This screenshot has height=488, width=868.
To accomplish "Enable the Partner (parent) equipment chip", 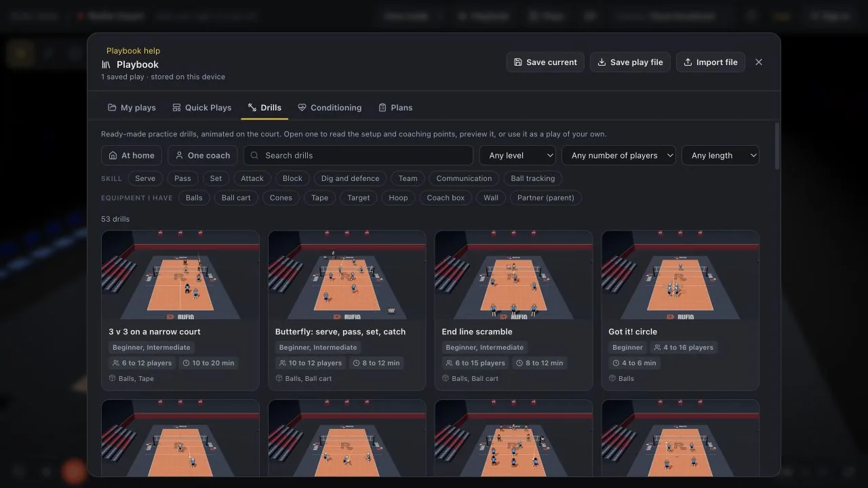I will coord(546,198).
